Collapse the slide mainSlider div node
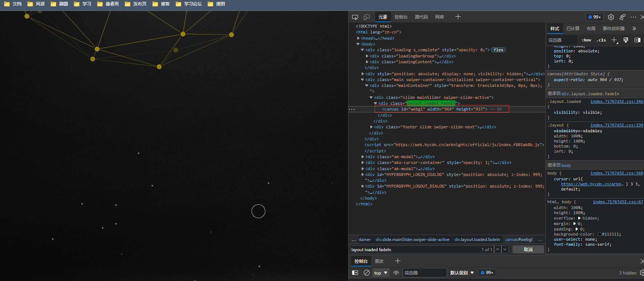Image resolution: width=644 pixels, height=281 pixels. 371,97
